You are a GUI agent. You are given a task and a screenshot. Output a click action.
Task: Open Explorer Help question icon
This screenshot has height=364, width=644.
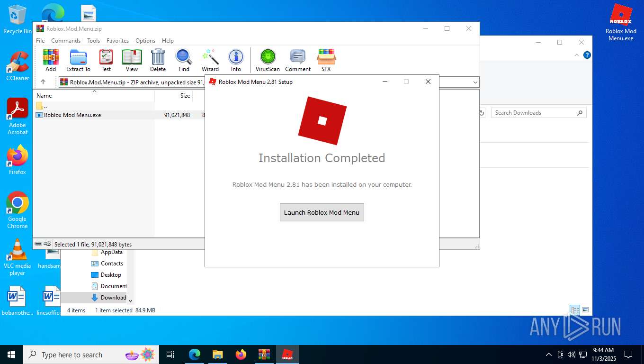tap(587, 55)
